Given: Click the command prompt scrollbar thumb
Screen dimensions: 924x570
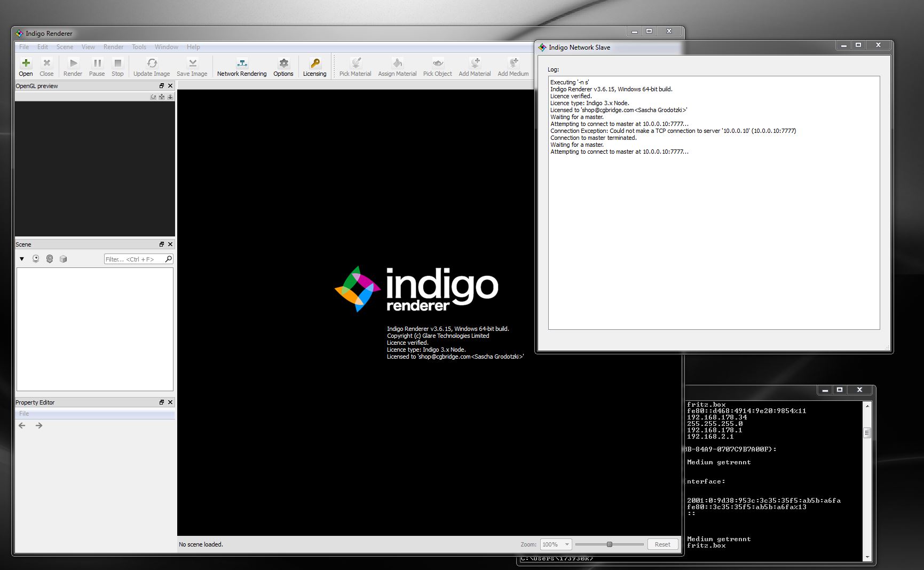Looking at the screenshot, I should 867,432.
